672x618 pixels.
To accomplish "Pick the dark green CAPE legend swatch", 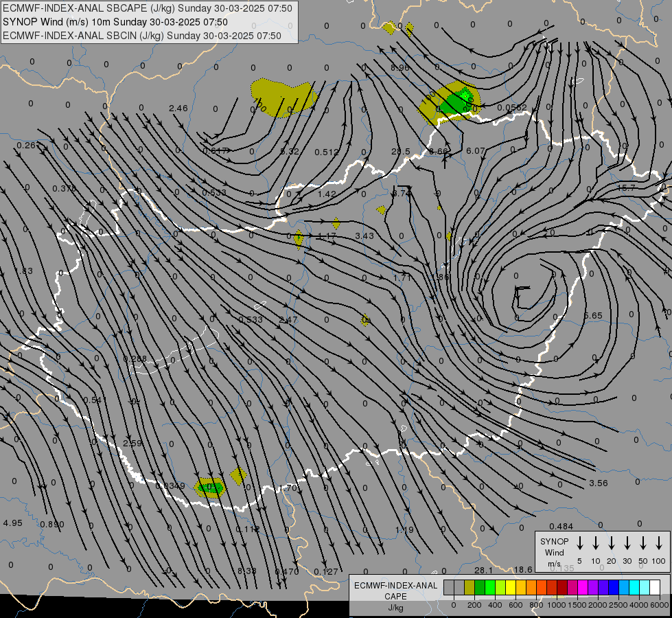I will coord(480,588).
